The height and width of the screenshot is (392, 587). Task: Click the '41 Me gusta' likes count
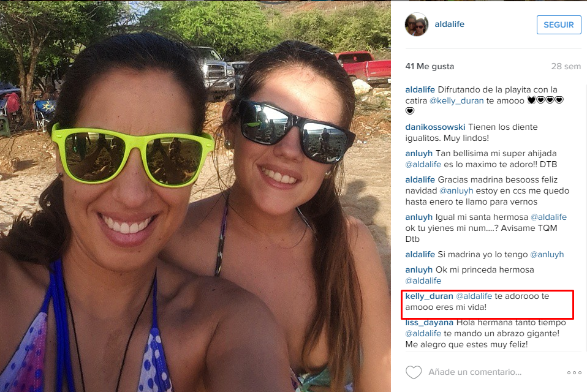pos(430,66)
